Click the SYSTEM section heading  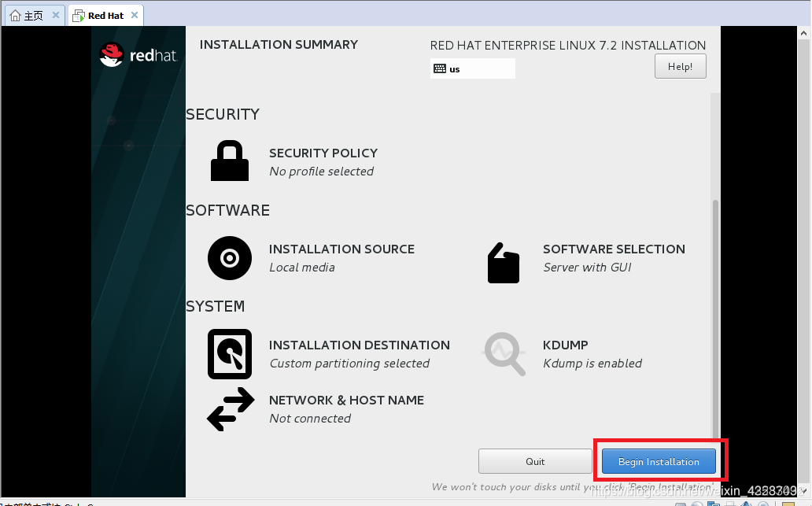(216, 307)
